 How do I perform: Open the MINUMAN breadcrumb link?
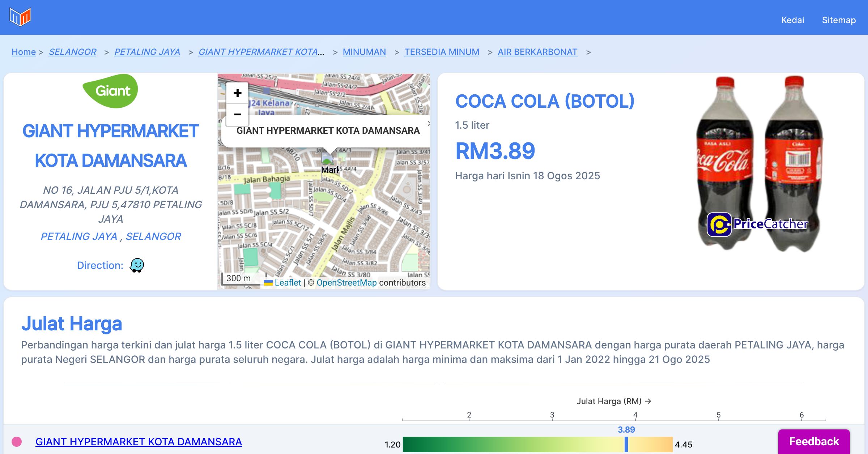(364, 52)
